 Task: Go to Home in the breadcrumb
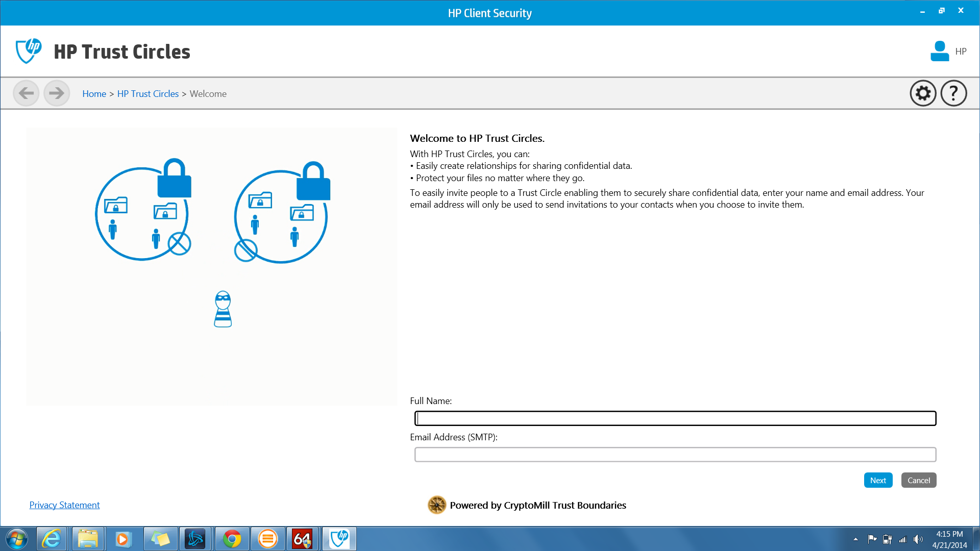[x=94, y=94]
